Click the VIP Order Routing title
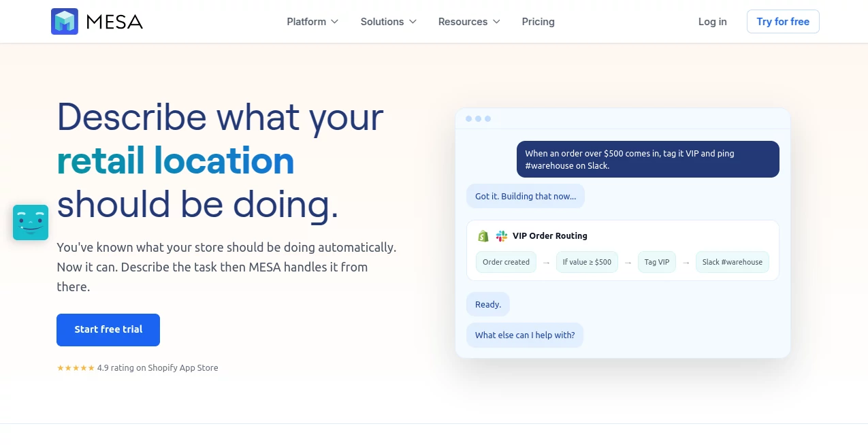Viewport: 868px width, 445px height. coord(550,236)
